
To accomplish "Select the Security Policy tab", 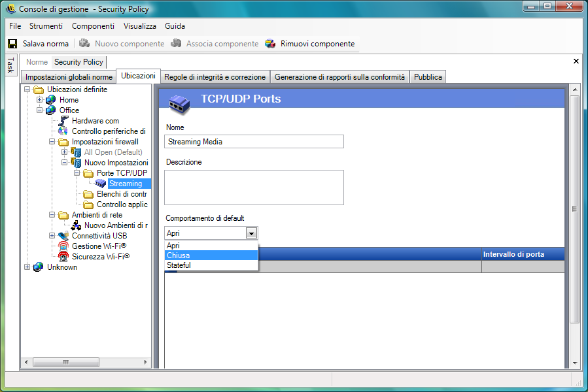I will tap(78, 62).
